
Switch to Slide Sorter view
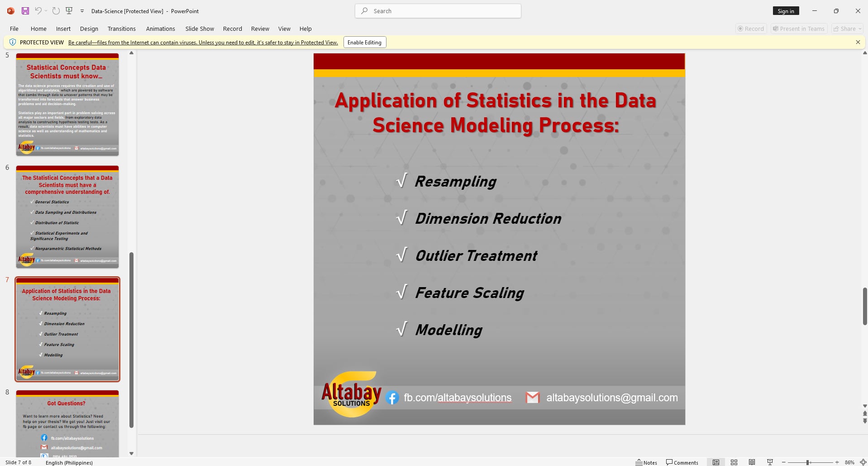[734, 462]
